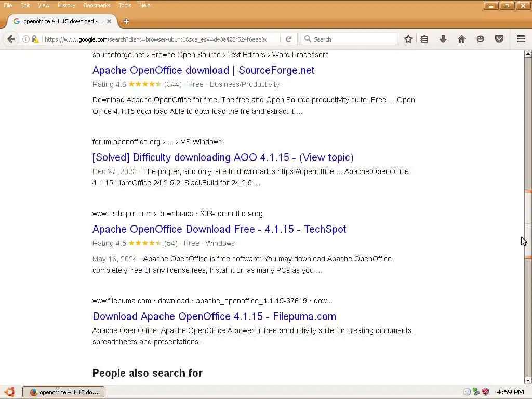Reload the page with the refresh icon
Image resolution: width=532 pixels, height=399 pixels.
(288, 39)
